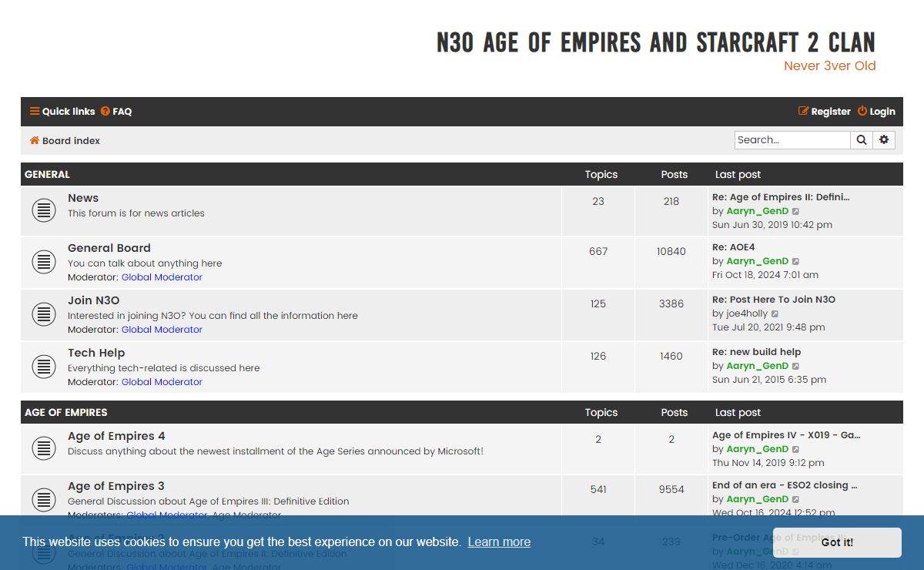Click view latest post icon beside joe4holly
The width and height of the screenshot is (924, 570).
pyautogui.click(x=775, y=313)
